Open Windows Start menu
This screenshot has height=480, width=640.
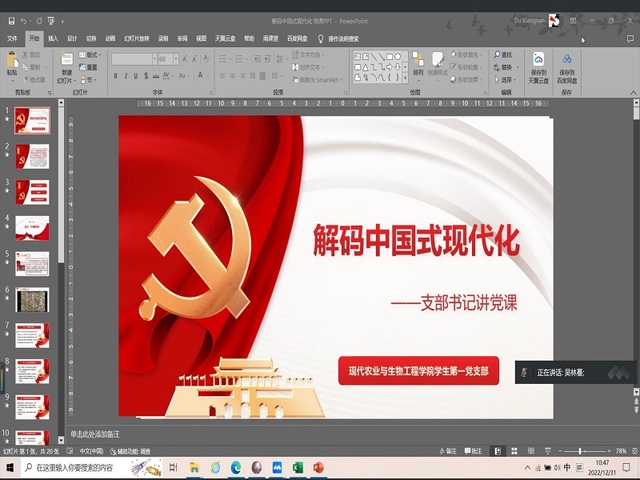9,468
